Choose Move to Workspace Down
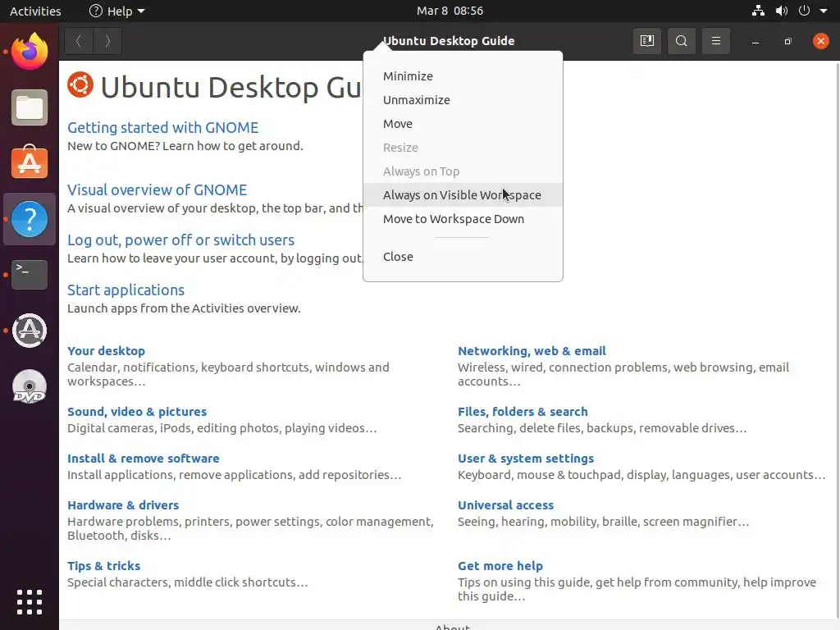 (463, 218)
